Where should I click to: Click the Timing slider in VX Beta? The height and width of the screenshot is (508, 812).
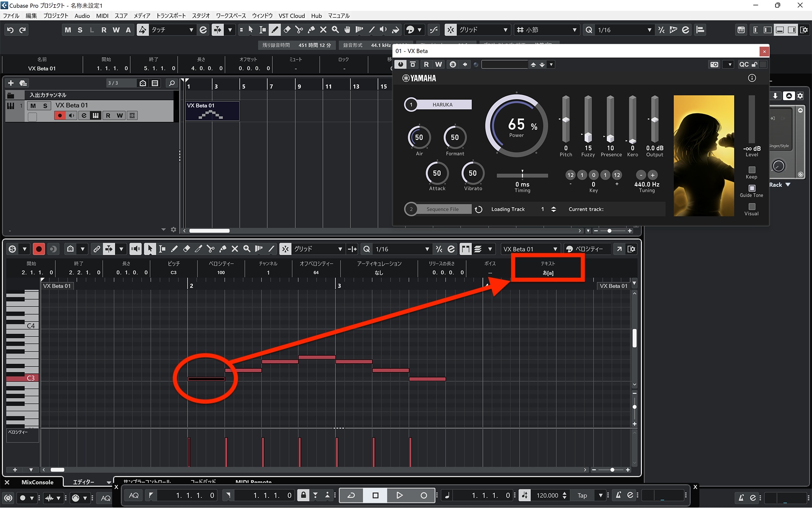tap(522, 175)
